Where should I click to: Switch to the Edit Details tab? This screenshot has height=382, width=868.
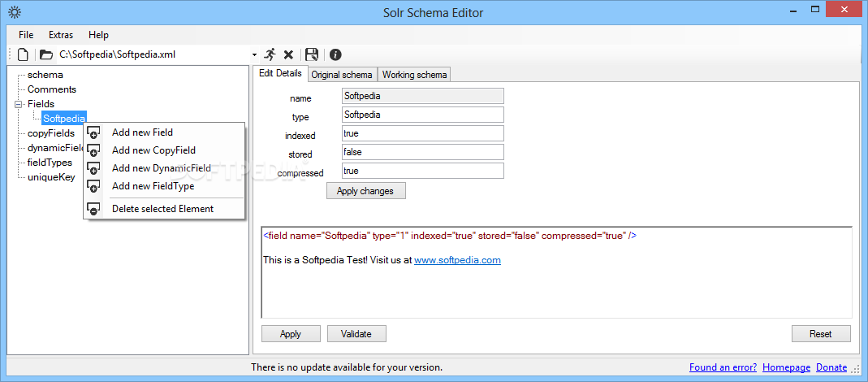(281, 73)
